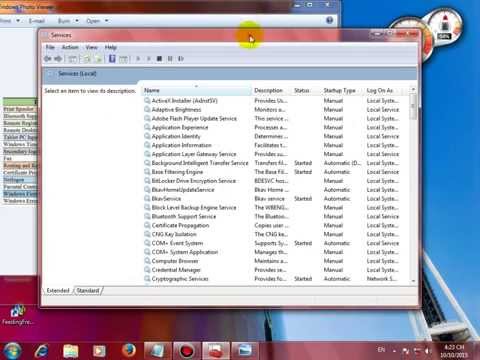480x360 pixels.
Task: Open the View menu in Services
Action: (91, 47)
